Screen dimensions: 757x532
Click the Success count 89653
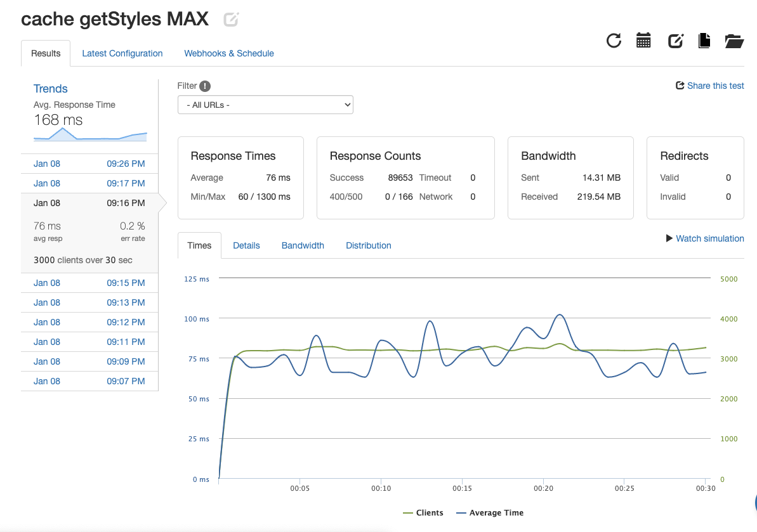[x=400, y=178]
